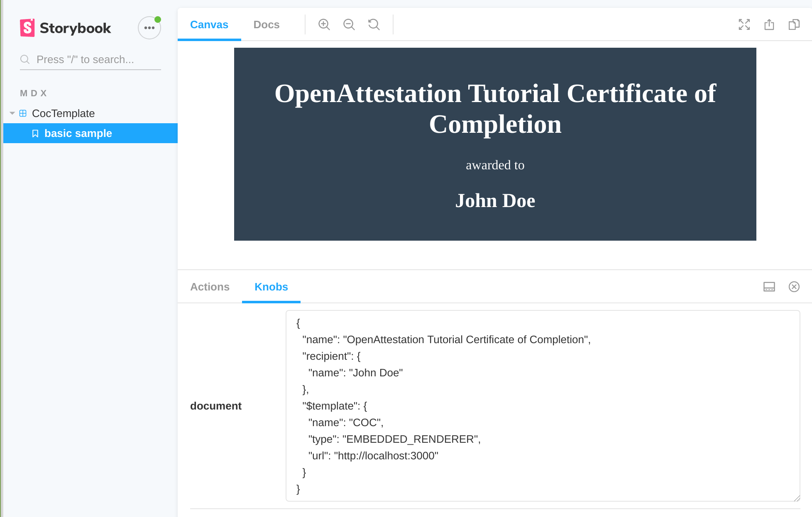812x517 pixels.
Task: Focus the sidebar search field
Action: click(x=90, y=59)
